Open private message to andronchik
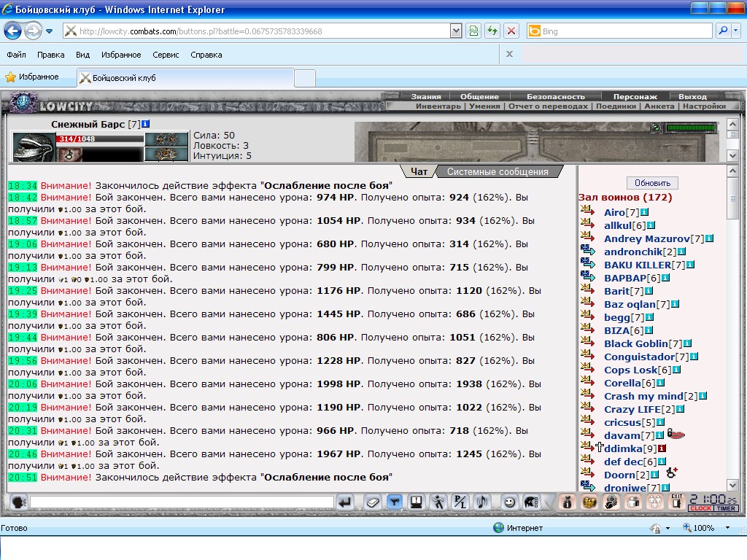This screenshot has height=560, width=747. (x=587, y=249)
